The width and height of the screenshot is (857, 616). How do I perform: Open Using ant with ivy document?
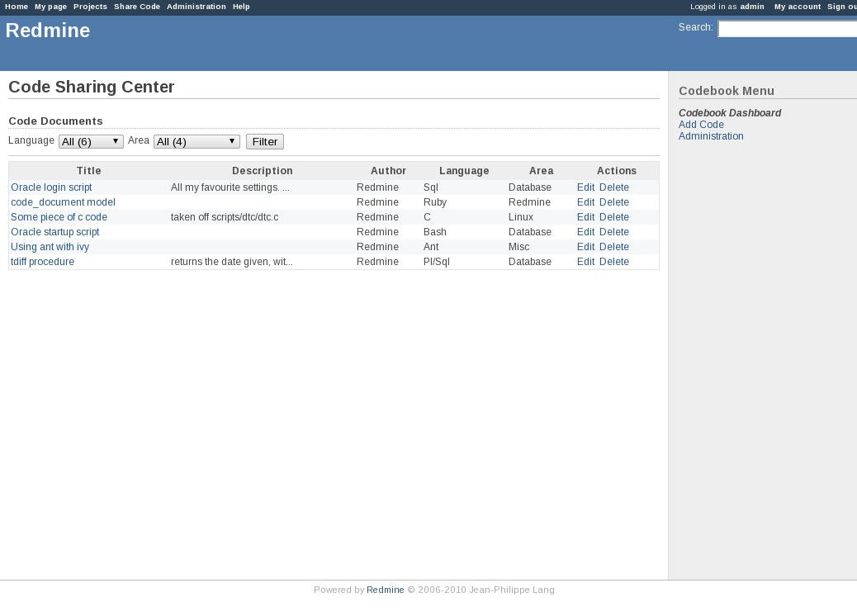point(50,247)
